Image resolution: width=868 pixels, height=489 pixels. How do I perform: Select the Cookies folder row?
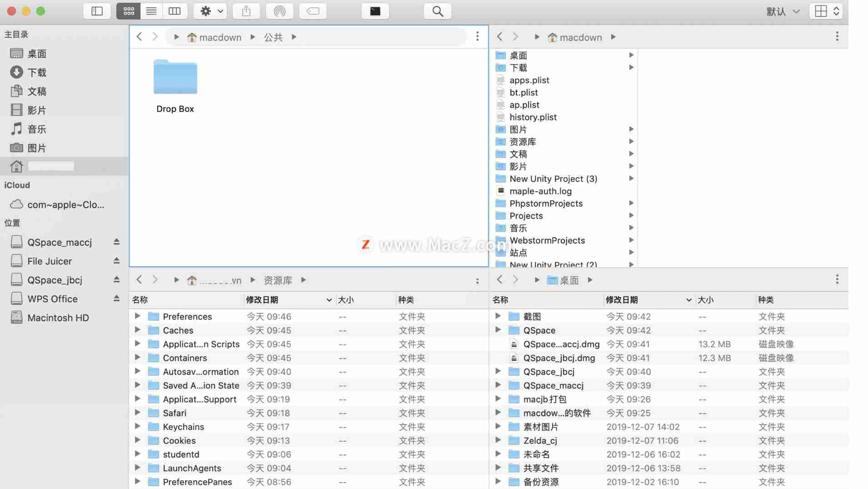(309, 440)
